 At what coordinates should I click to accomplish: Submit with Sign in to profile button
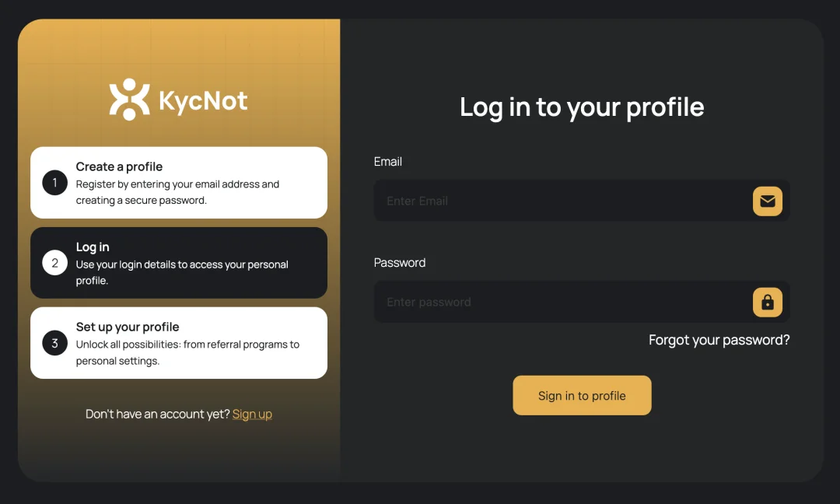(582, 395)
